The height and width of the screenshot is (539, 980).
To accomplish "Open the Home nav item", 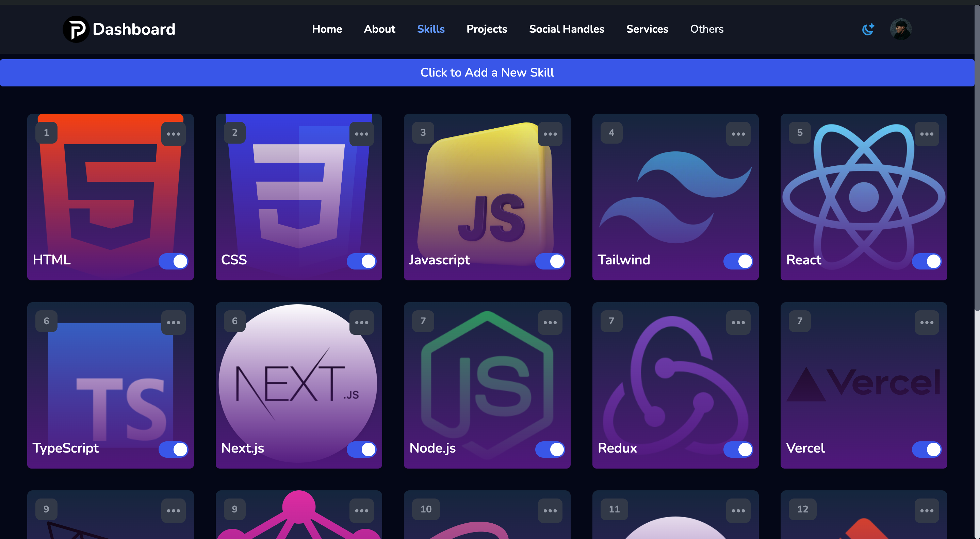I will click(x=327, y=29).
